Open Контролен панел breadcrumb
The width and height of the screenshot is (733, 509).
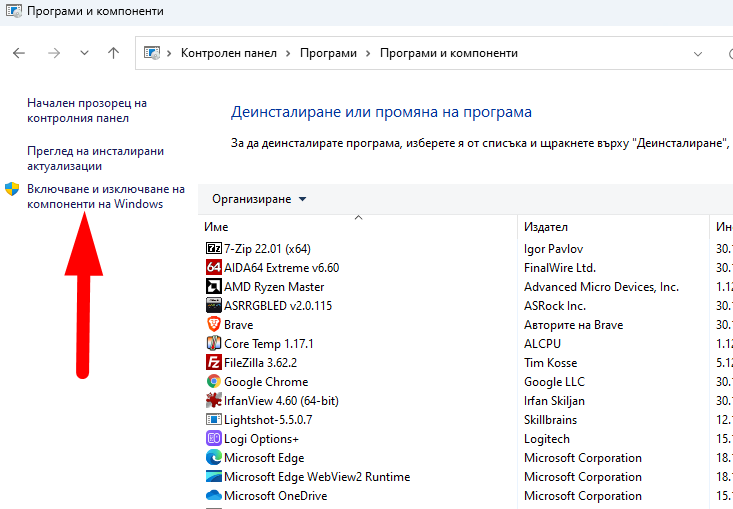point(229,53)
